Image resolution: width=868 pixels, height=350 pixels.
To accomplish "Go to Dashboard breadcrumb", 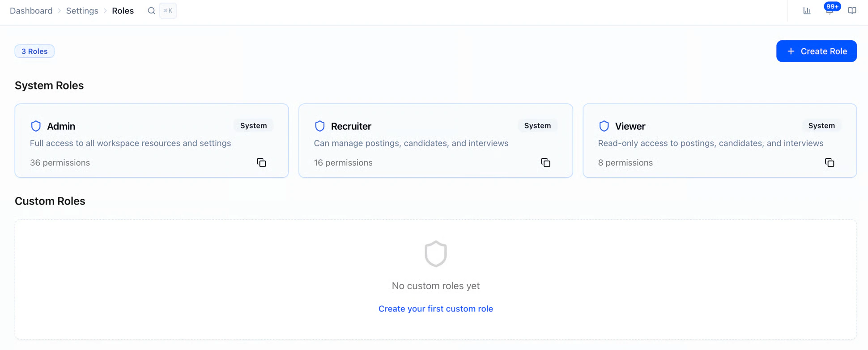I will point(31,11).
